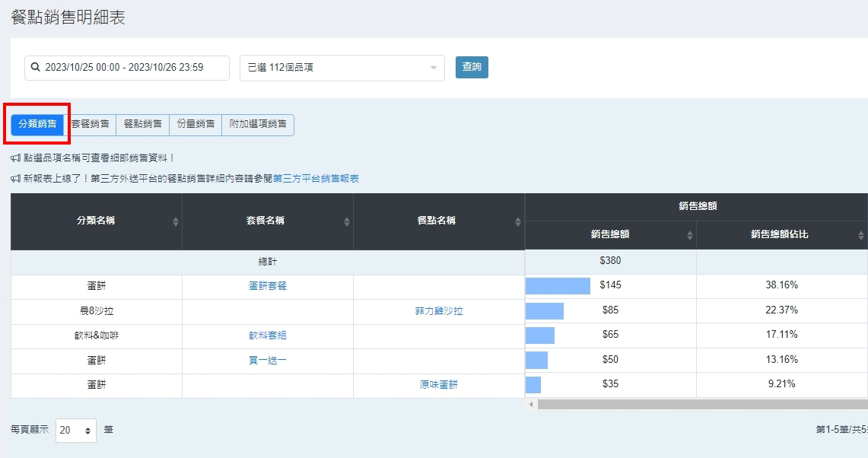This screenshot has width=868, height=458.
Task: Switch to the 套餐銷售 tab
Action: pyautogui.click(x=90, y=124)
